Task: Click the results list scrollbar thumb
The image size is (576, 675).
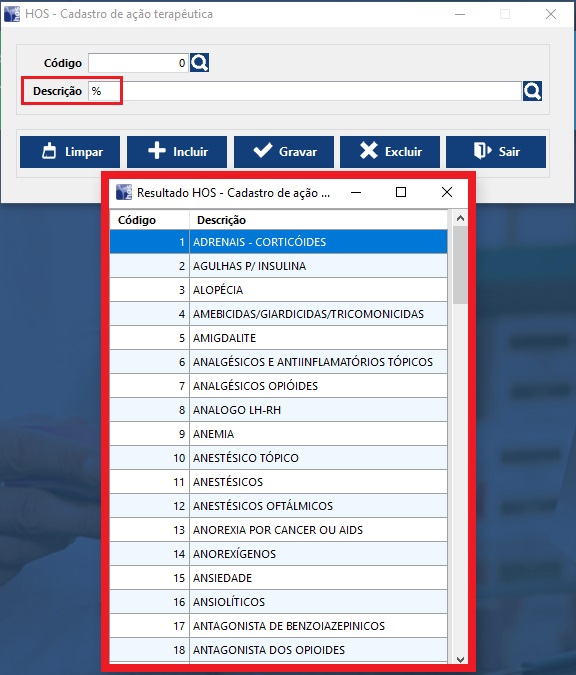Action: tap(460, 265)
